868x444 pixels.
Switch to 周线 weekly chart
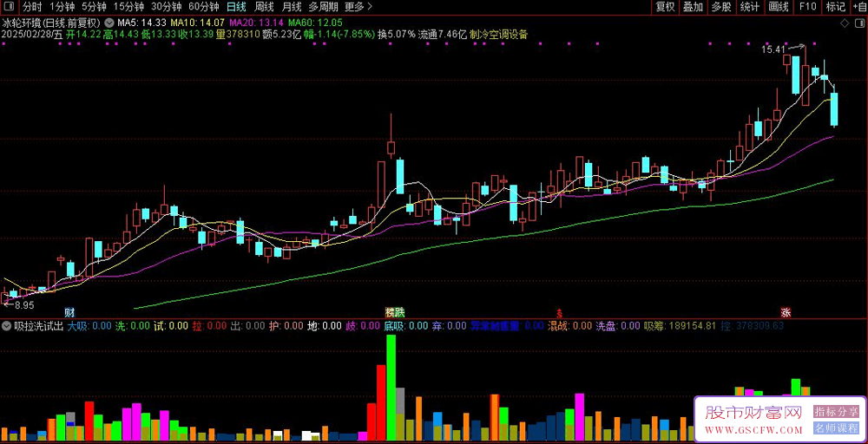tap(263, 7)
